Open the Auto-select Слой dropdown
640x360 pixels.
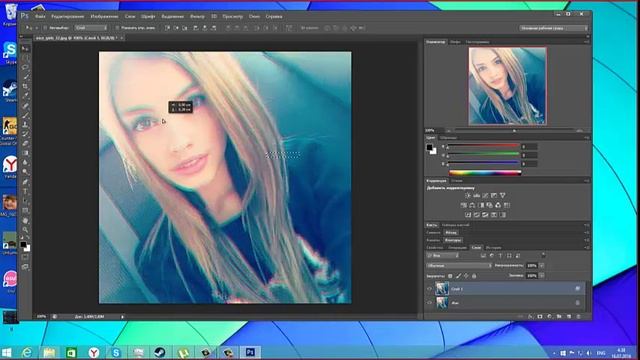pos(91,28)
